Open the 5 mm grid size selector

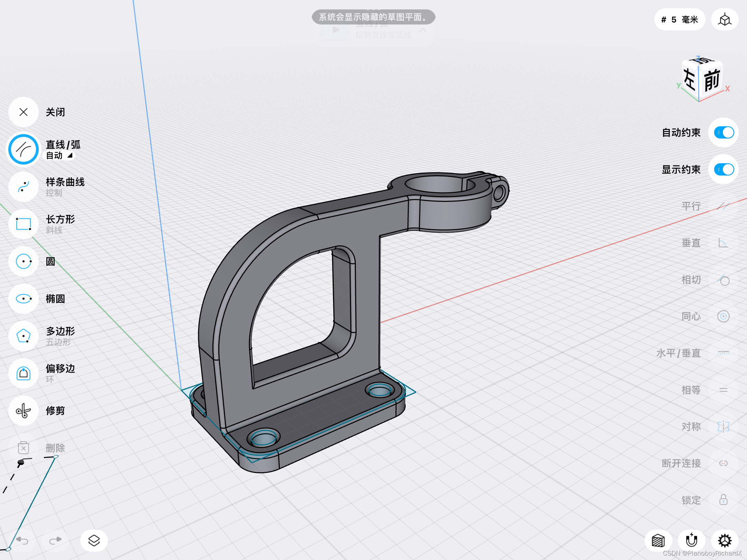click(x=680, y=20)
